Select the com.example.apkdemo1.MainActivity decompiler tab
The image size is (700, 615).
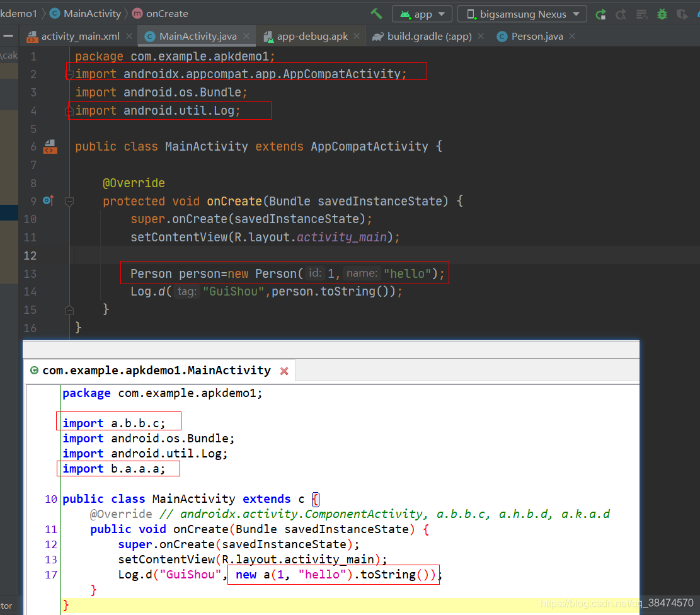(x=159, y=371)
